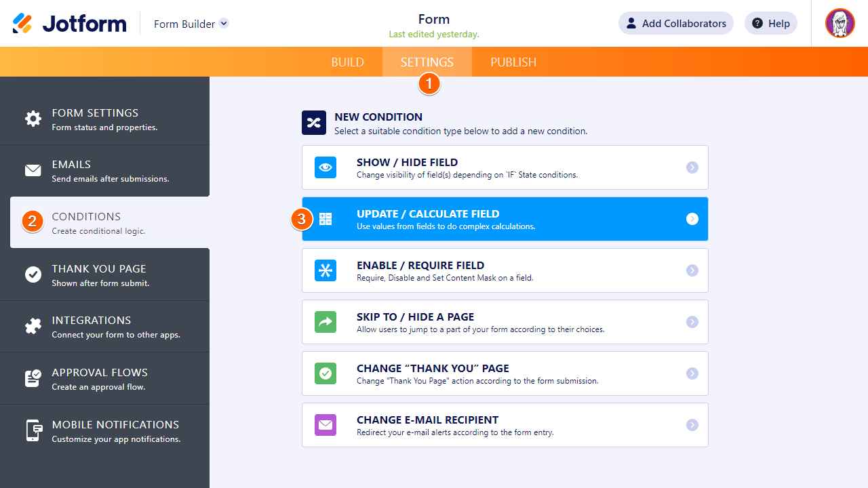Click the Show/Hide Field eye icon

point(325,167)
